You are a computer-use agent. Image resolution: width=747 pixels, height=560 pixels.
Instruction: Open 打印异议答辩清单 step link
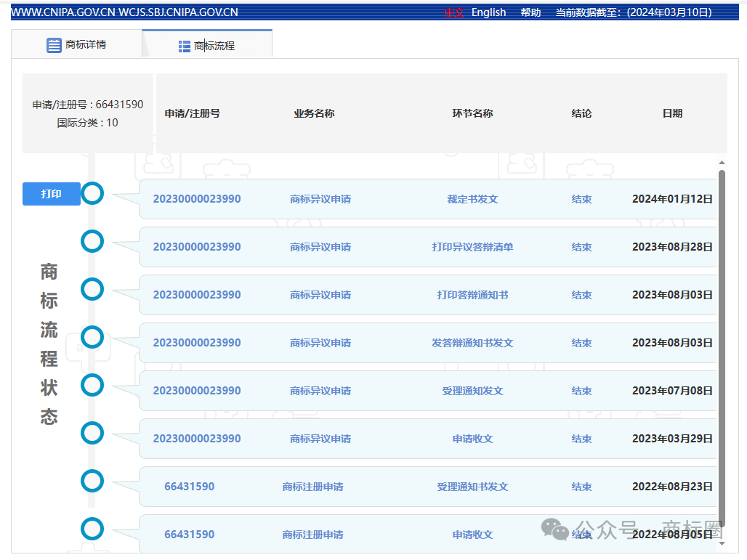pos(472,247)
